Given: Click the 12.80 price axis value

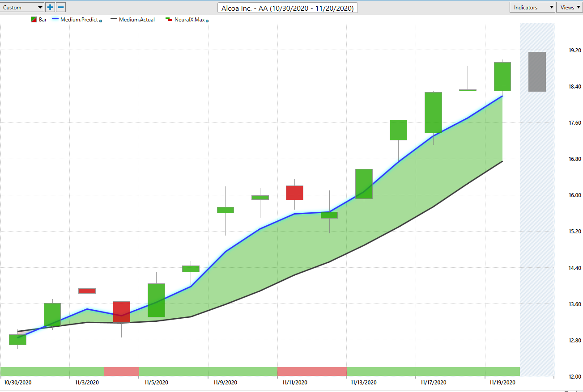Looking at the screenshot, I should coord(574,341).
